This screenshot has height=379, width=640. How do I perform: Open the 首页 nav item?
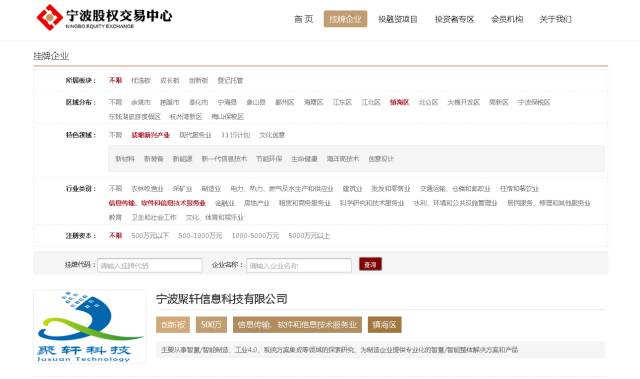[304, 19]
